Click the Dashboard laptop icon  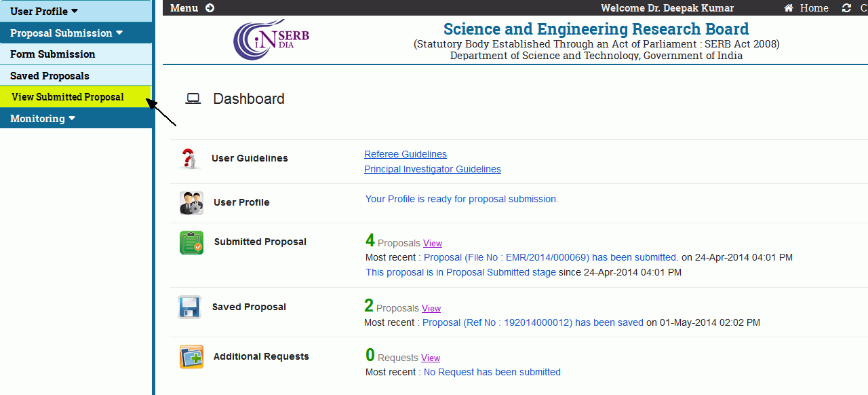[x=193, y=99]
